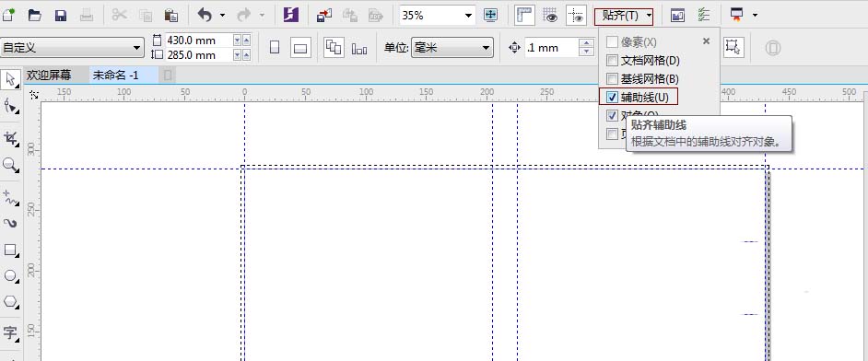Undo the last action
The height and width of the screenshot is (361, 868).
[205, 16]
